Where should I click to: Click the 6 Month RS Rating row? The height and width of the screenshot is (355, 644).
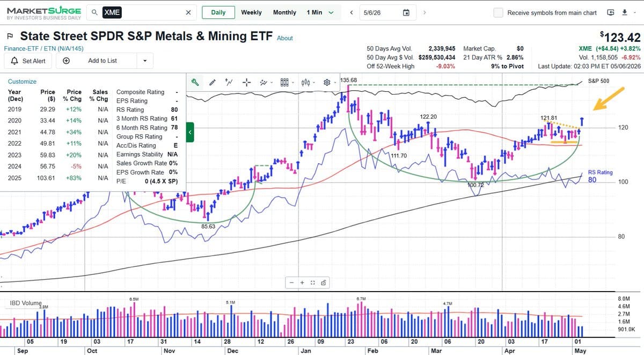point(147,128)
